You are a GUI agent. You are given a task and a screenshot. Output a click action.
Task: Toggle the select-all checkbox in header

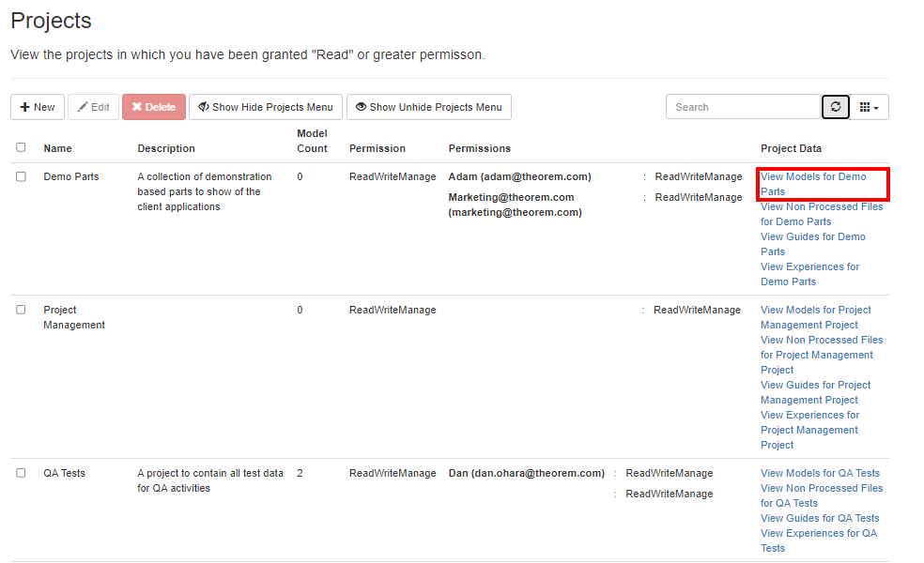tap(21, 147)
